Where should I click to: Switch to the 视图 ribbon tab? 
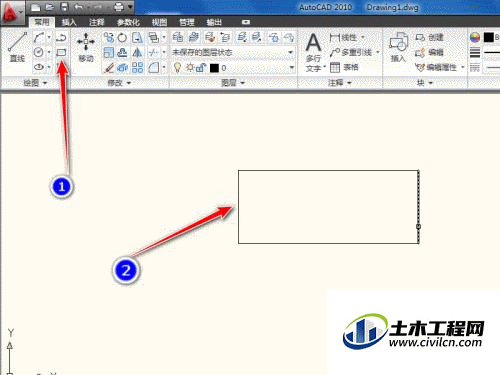[159, 22]
